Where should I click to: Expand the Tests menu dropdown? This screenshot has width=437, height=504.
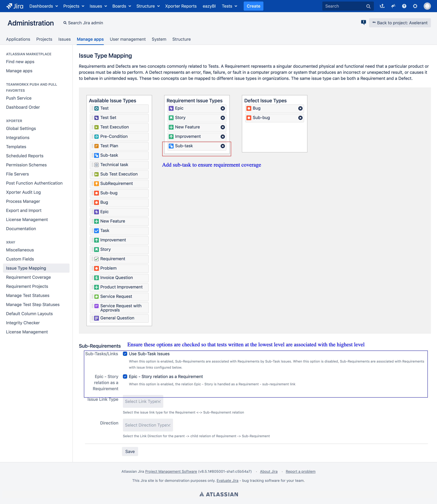tap(229, 6)
